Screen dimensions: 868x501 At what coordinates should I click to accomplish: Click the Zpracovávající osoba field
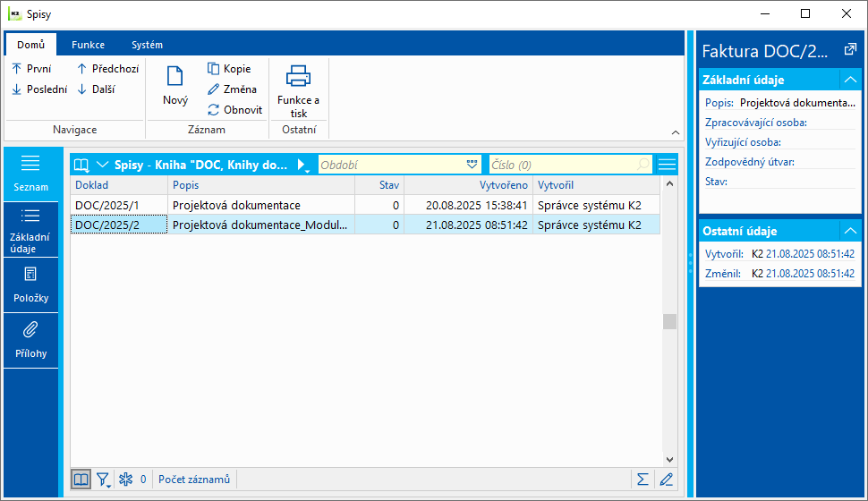pyautogui.click(x=780, y=123)
